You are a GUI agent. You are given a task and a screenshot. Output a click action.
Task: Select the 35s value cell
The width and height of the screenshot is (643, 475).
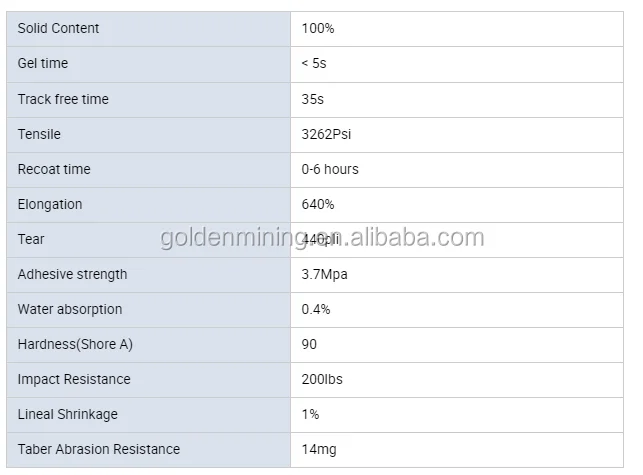313,99
